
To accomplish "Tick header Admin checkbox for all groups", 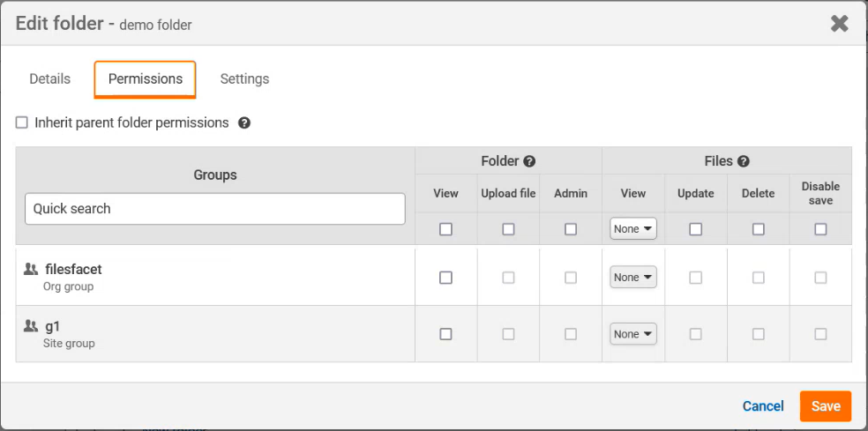I will [x=571, y=229].
